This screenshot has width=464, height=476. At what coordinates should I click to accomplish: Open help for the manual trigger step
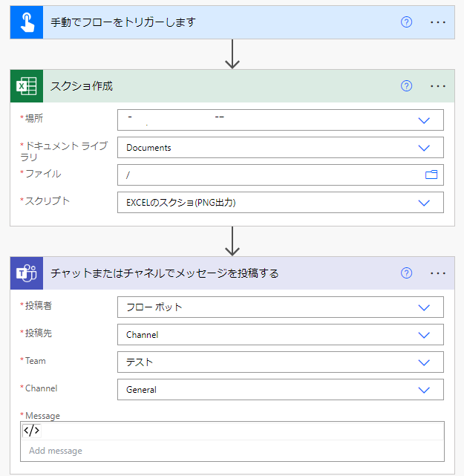(406, 22)
